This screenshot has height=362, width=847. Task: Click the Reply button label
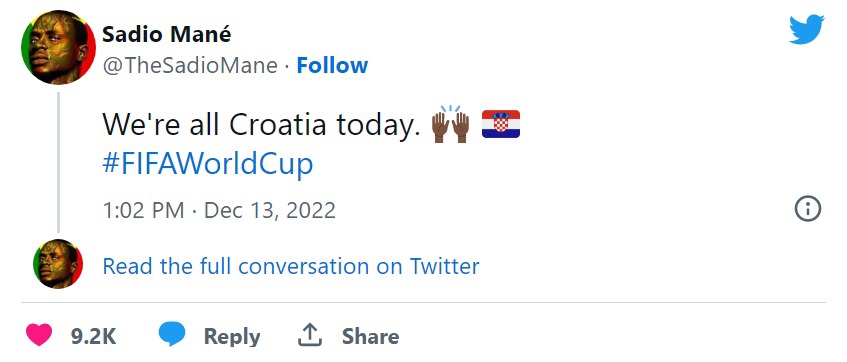click(x=232, y=337)
